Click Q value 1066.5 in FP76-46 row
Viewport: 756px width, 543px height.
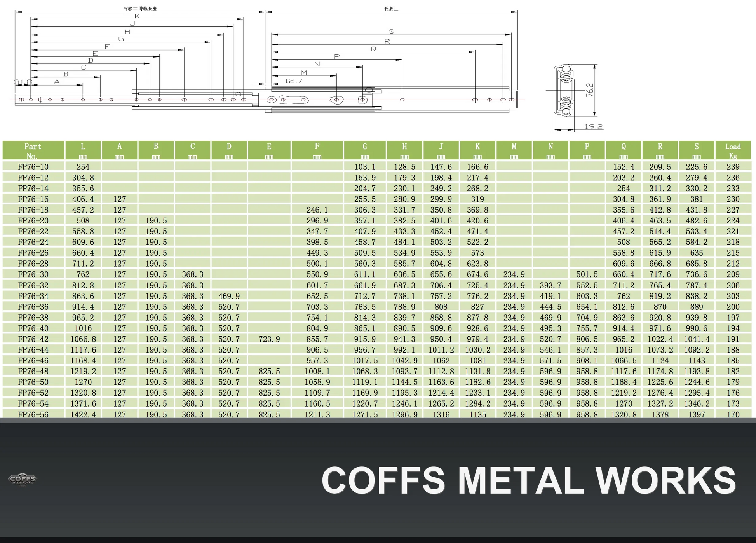coord(624,361)
